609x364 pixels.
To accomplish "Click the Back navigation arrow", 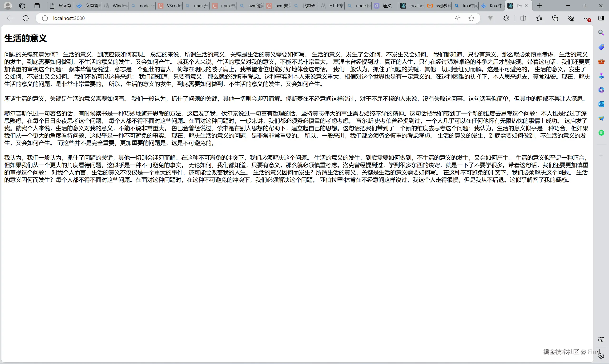I will [x=10, y=18].
